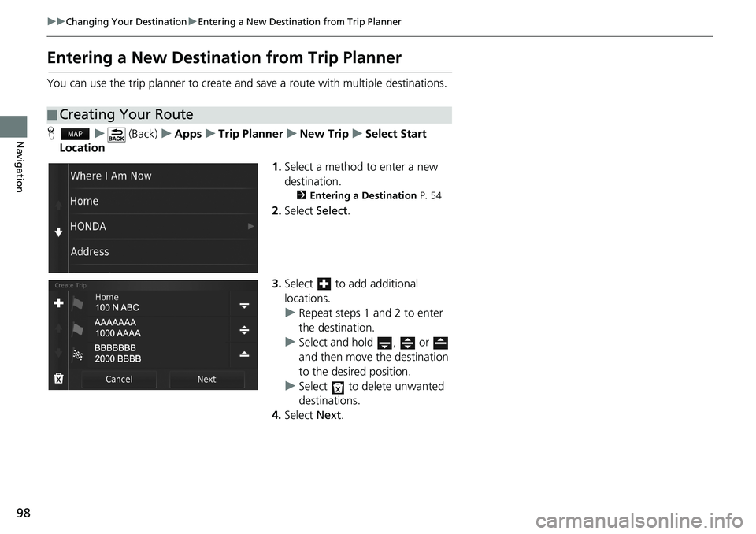Click the 'Creating Your Route' heading
Screen dimensions: 756x534
126,115
